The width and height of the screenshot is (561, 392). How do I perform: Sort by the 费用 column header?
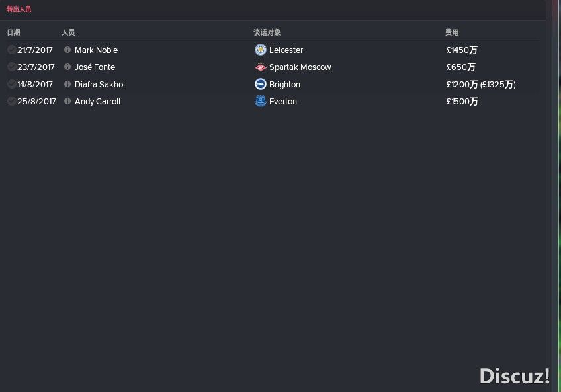452,32
